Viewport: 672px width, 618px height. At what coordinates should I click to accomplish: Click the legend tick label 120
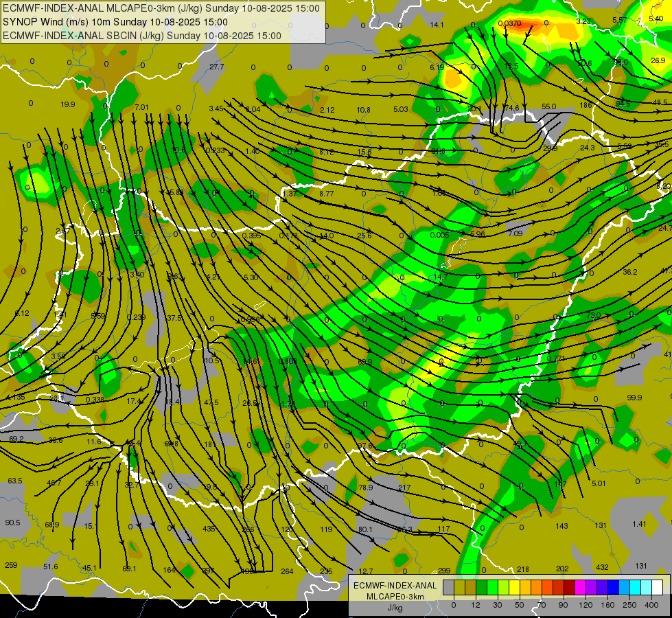click(586, 605)
